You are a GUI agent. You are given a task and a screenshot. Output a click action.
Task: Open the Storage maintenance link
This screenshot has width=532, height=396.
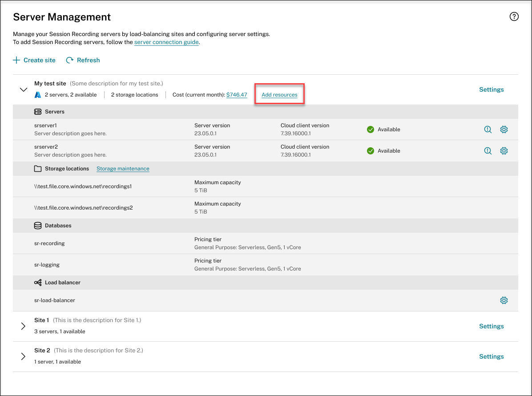[123, 169]
